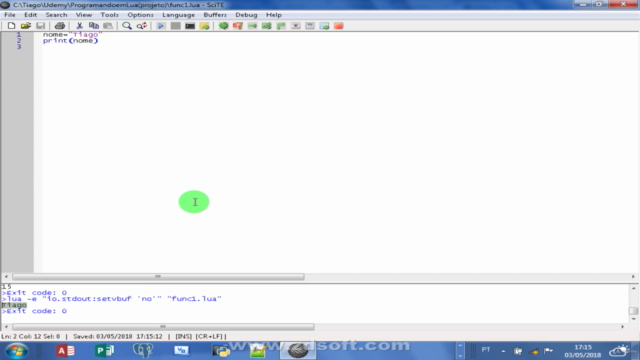This screenshot has width=640, height=360.
Task: Open the Help menu
Action: (x=274, y=15)
